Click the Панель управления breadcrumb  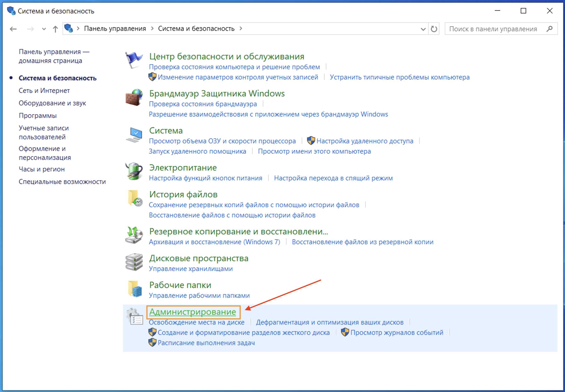[x=115, y=29]
